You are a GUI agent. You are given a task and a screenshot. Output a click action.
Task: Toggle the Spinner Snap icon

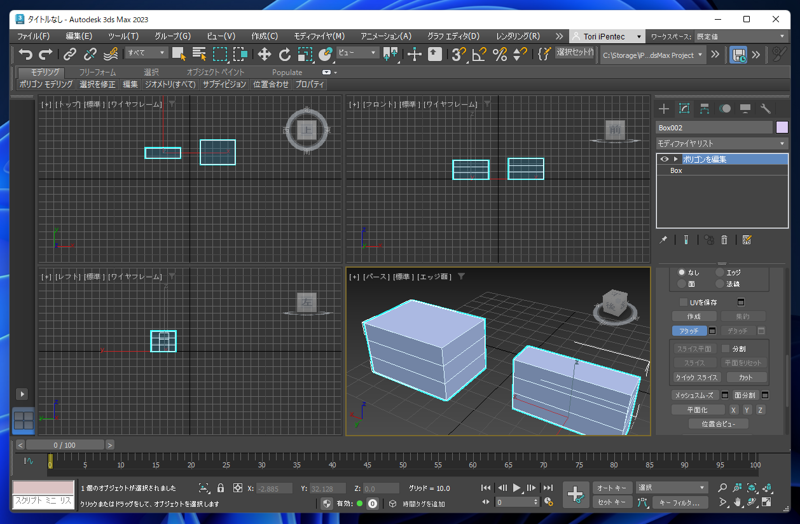[519, 54]
